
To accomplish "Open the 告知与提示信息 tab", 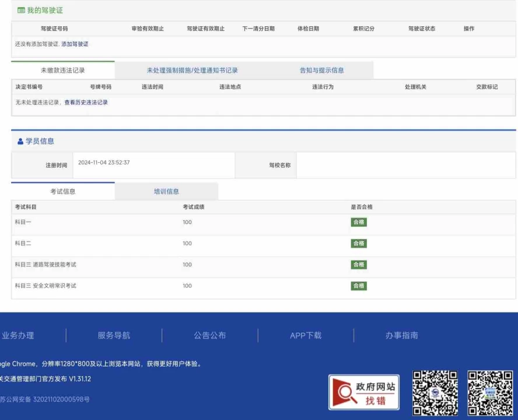I will point(322,71).
